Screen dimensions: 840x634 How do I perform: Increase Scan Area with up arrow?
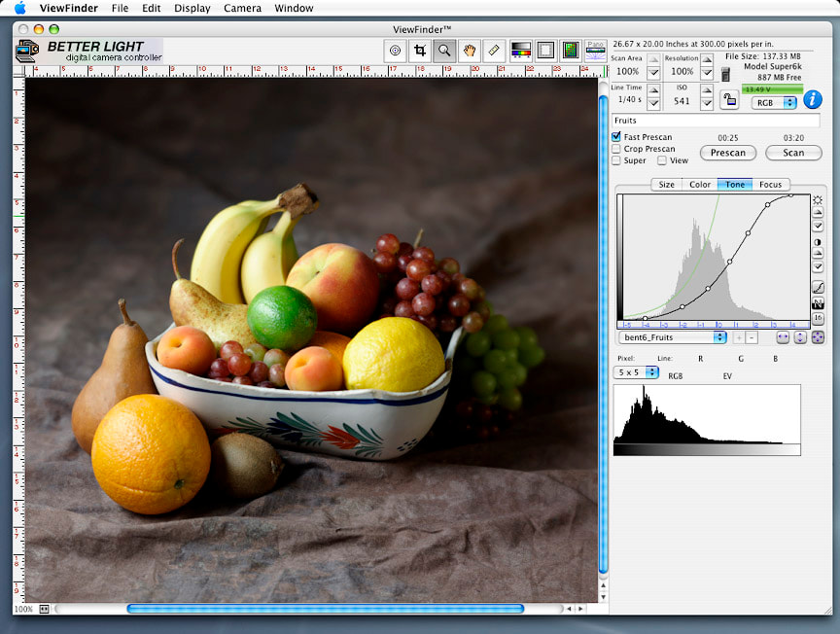[653, 59]
